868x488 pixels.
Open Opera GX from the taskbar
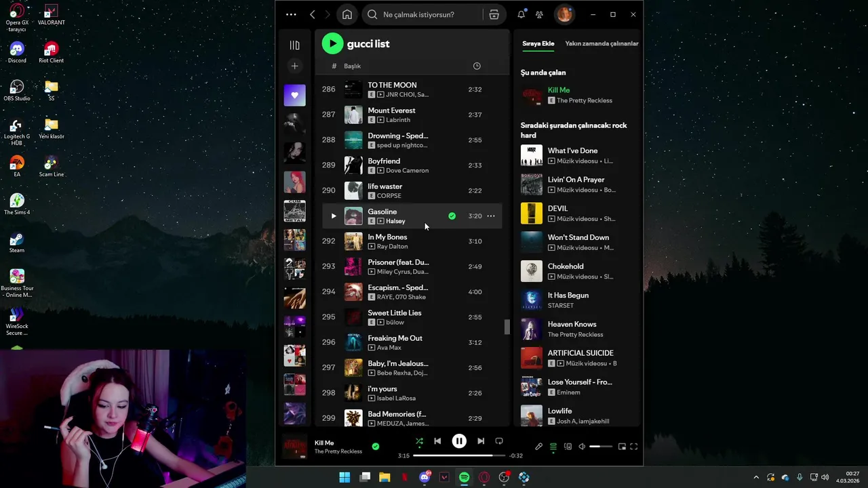[484, 477]
